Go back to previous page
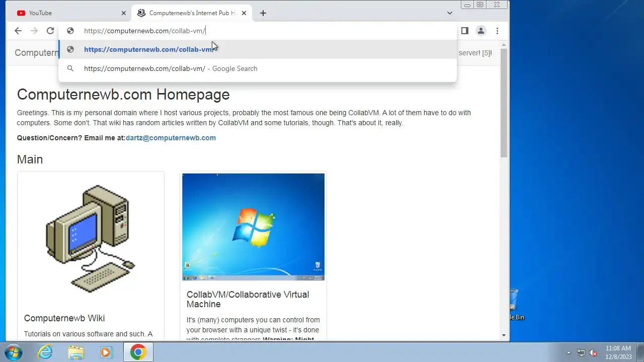644x362 pixels. click(x=18, y=31)
